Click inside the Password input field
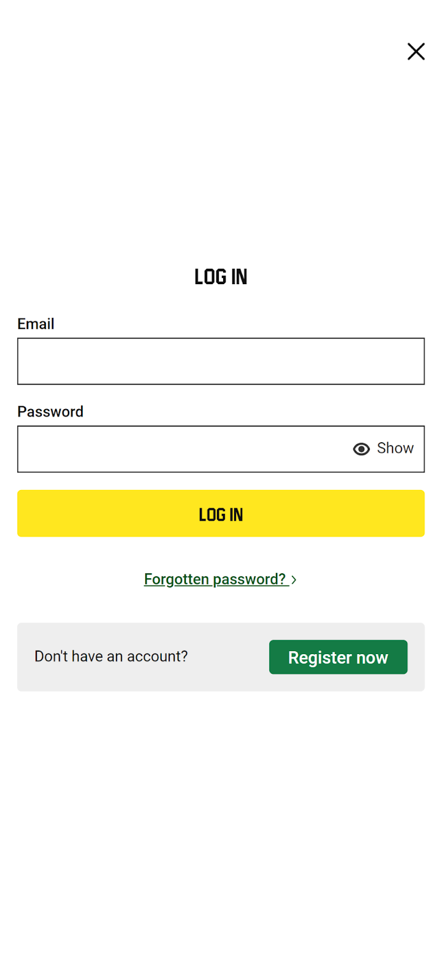The width and height of the screenshot is (442, 980). click(x=184, y=449)
